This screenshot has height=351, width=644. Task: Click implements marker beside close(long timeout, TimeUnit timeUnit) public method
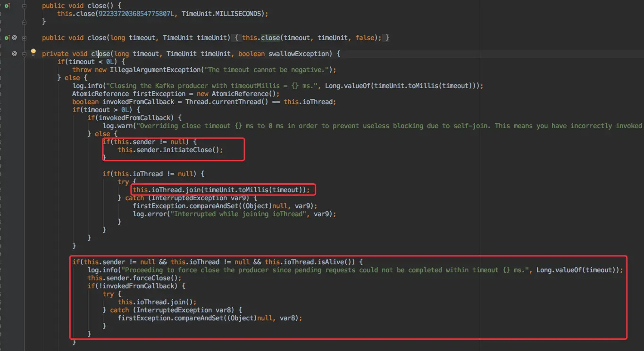tap(7, 38)
